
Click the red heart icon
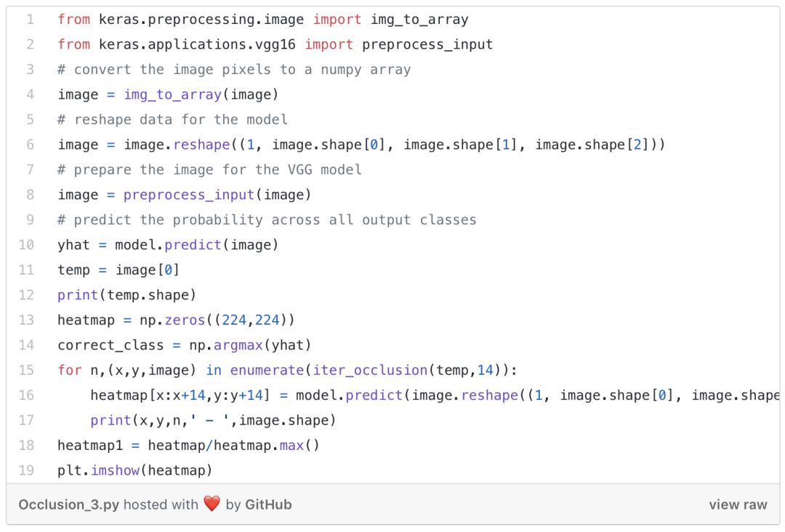coord(212,504)
